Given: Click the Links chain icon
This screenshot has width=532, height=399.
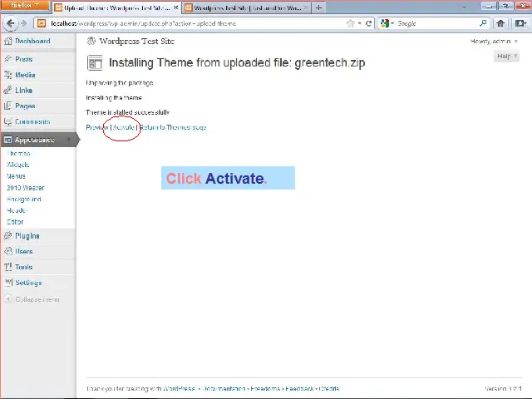Looking at the screenshot, I should tap(7, 91).
